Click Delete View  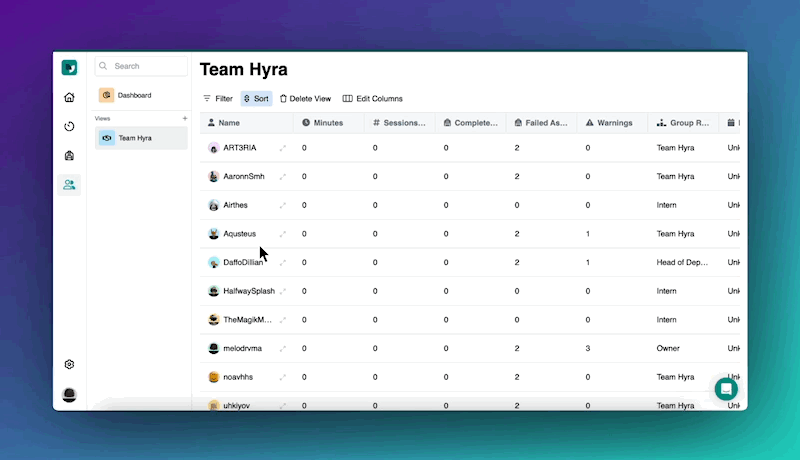click(x=305, y=99)
